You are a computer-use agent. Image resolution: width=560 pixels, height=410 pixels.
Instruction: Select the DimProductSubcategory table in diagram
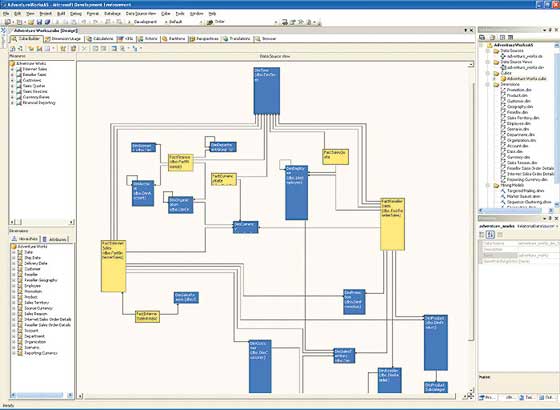[x=436, y=388]
